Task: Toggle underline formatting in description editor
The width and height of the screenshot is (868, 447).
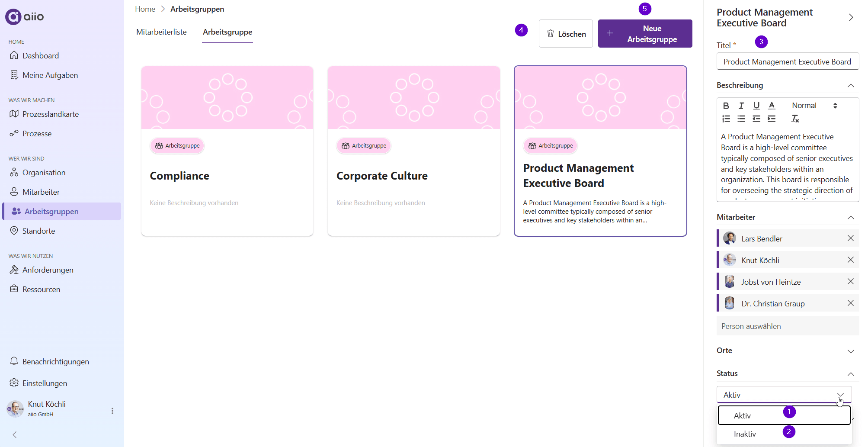Action: tap(756, 106)
